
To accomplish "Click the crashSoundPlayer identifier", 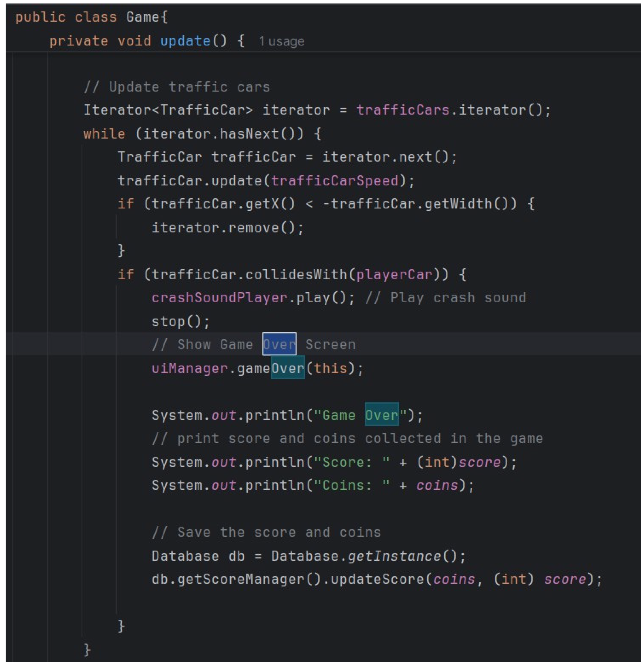I will 219,298.
